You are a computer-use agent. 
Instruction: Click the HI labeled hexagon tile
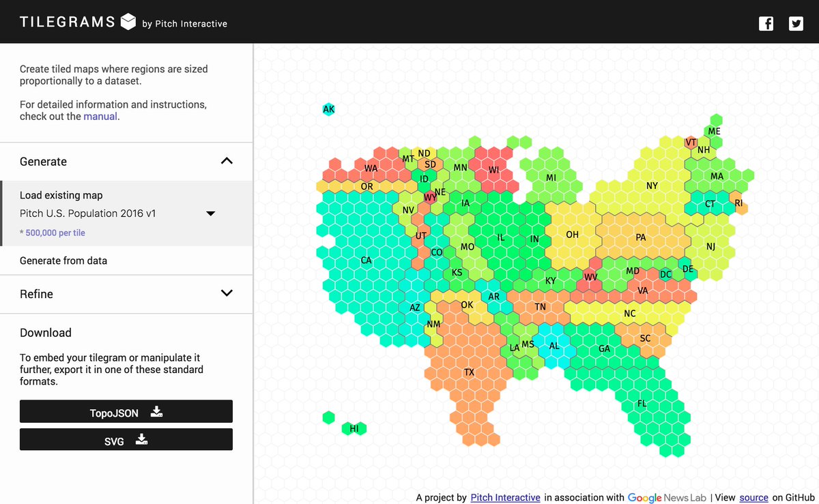point(354,429)
